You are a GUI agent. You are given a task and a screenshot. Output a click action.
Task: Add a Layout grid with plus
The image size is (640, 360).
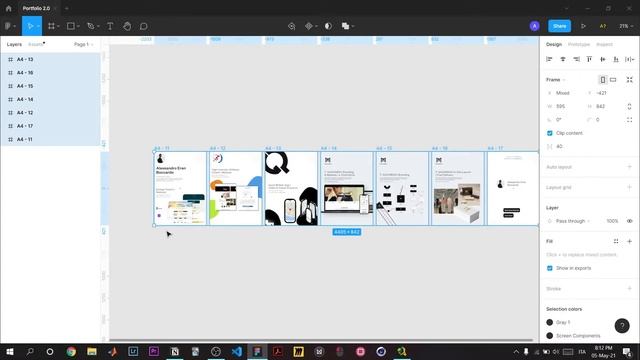(x=629, y=187)
